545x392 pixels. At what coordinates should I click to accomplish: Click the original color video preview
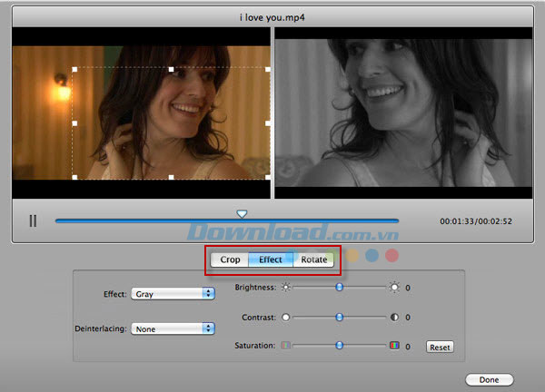(x=141, y=113)
